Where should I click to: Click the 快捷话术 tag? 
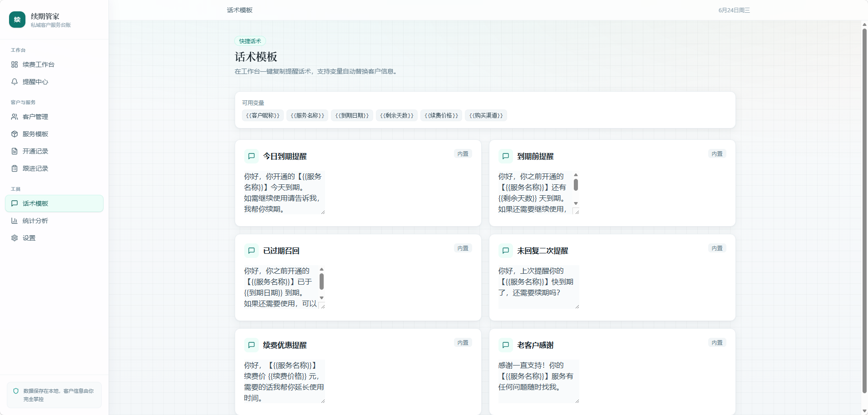click(x=250, y=41)
